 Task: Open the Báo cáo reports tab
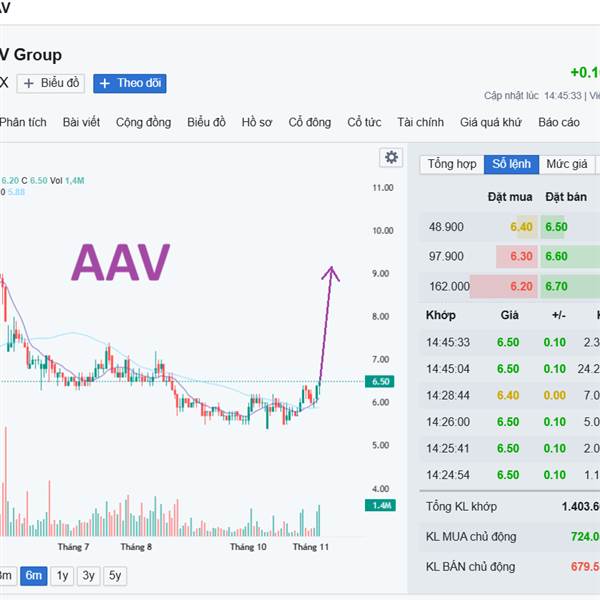coord(559,122)
